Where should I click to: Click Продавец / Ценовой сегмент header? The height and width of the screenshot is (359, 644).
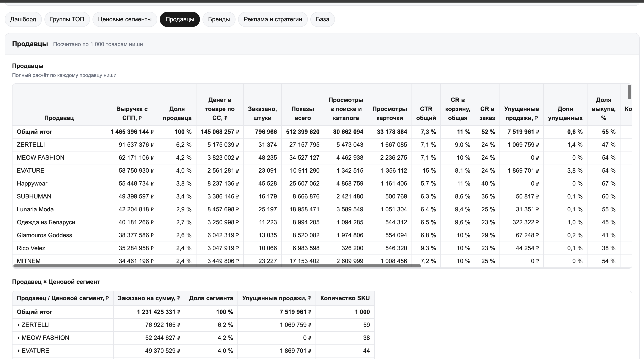[63, 298]
